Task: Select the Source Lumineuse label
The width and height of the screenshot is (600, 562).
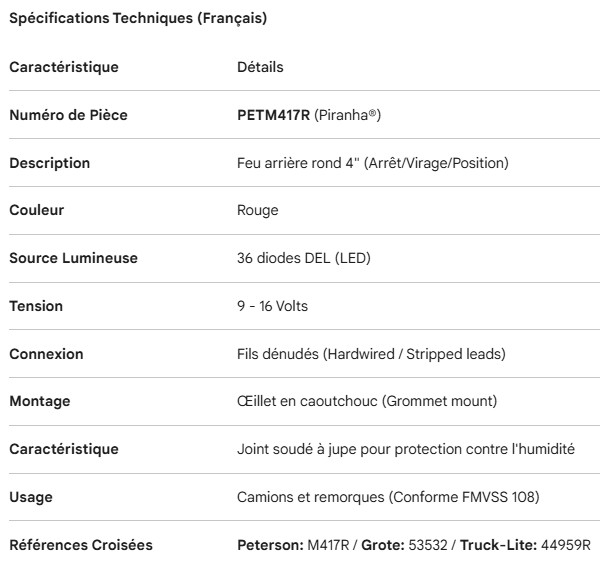Action: click(73, 258)
